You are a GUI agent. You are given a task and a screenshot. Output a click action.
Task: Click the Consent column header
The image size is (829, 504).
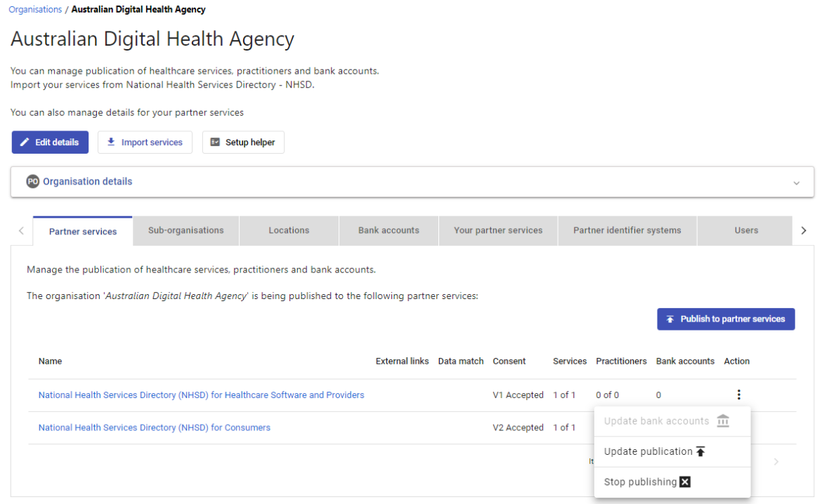point(509,362)
